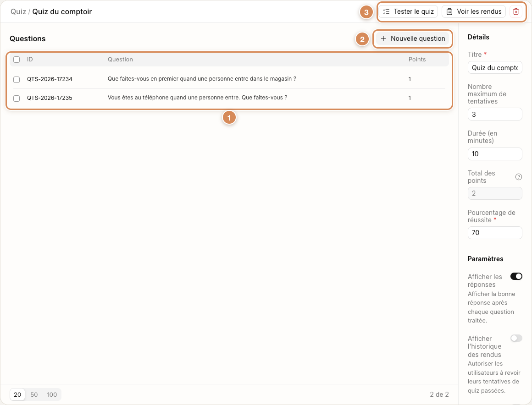
Task: Disable the Afficher les réponses switch
Action: pos(516,277)
